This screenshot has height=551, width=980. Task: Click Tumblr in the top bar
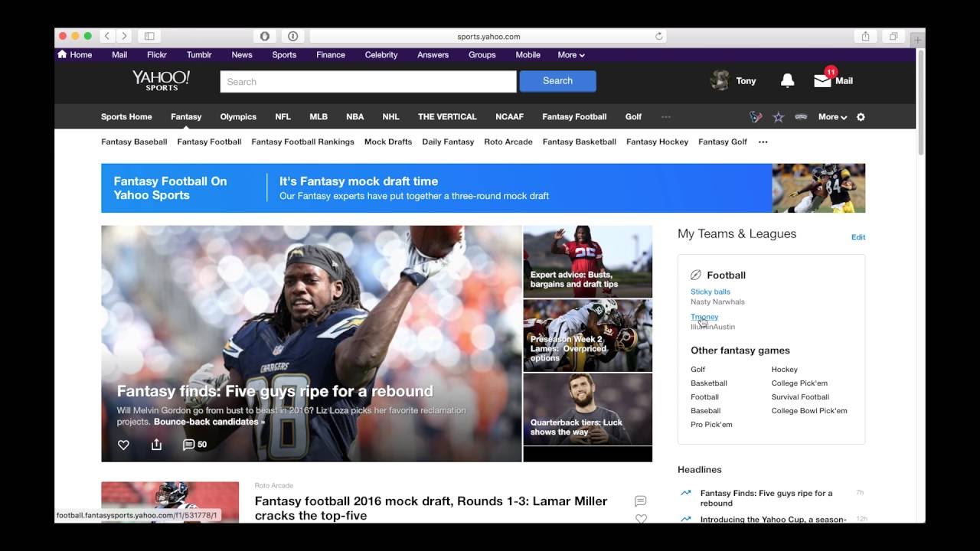[199, 55]
